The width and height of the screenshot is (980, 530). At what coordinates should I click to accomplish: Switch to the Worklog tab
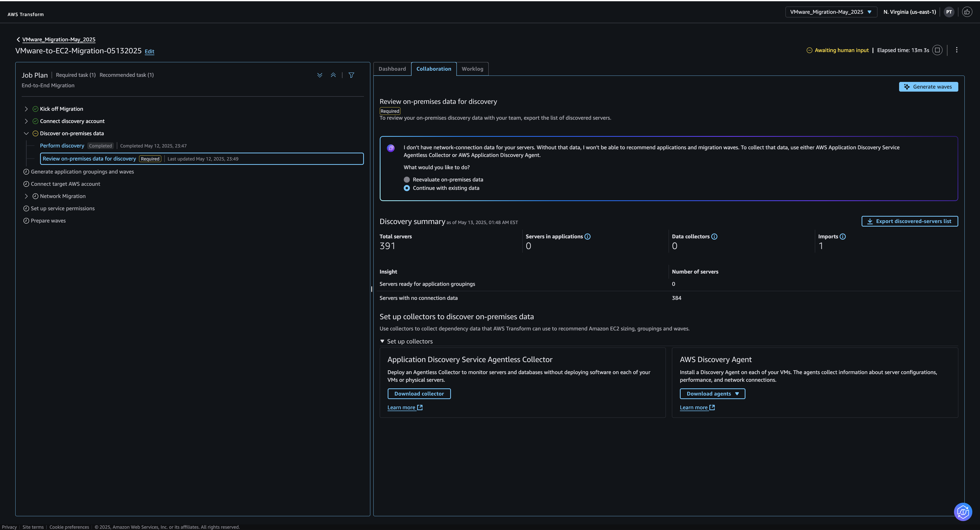click(x=472, y=69)
